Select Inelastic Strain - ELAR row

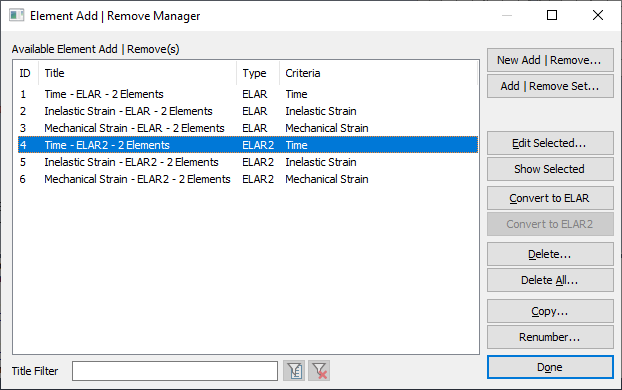click(x=248, y=111)
